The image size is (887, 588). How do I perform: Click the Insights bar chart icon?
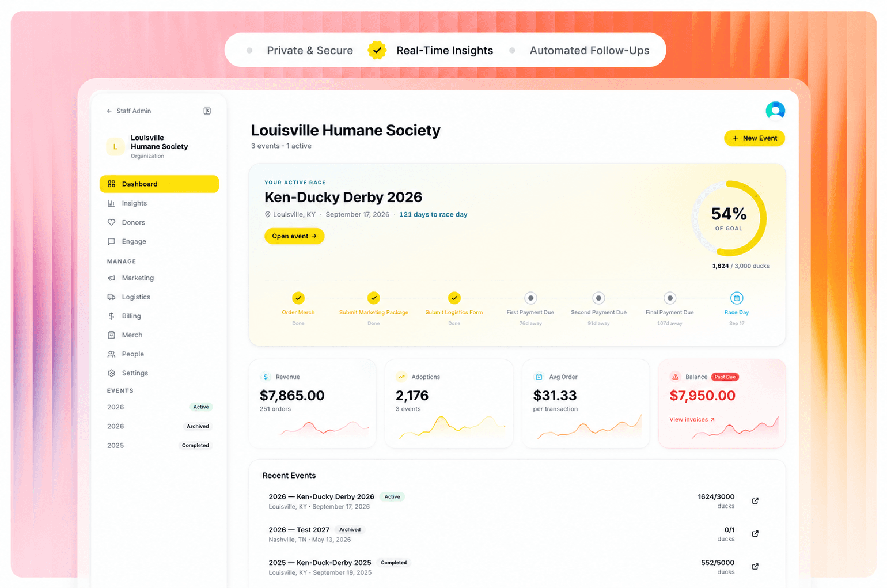tap(112, 203)
